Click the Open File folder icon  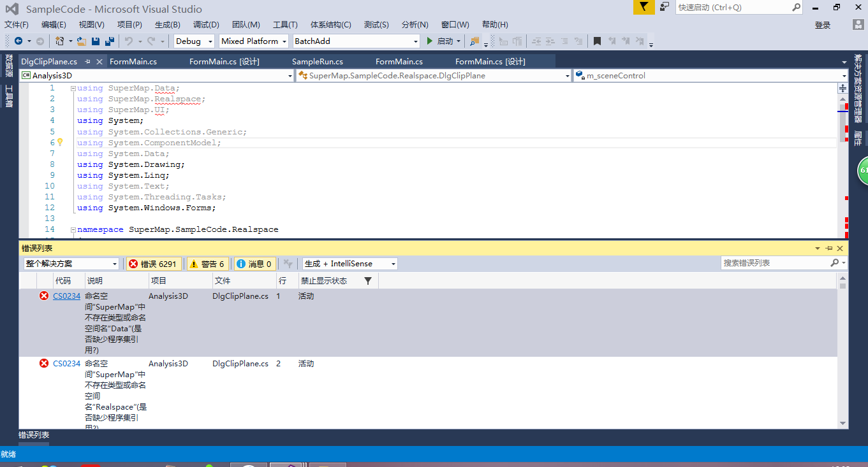click(81, 41)
